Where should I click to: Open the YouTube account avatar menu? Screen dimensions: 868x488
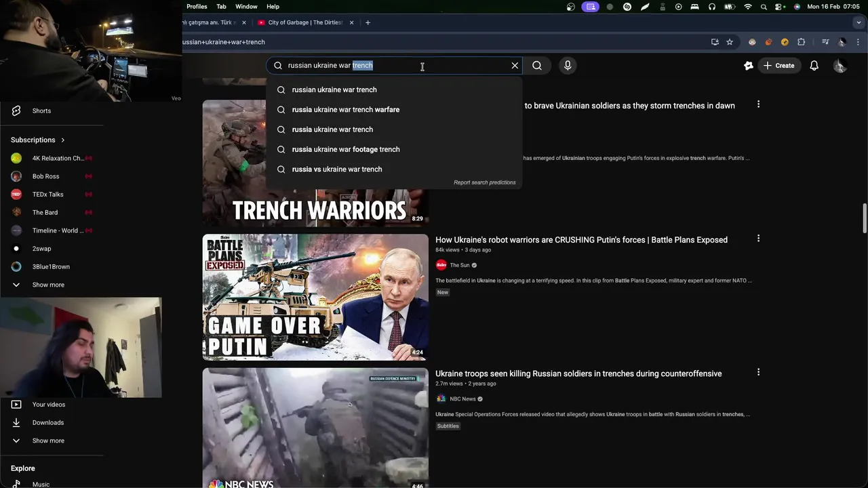[840, 66]
